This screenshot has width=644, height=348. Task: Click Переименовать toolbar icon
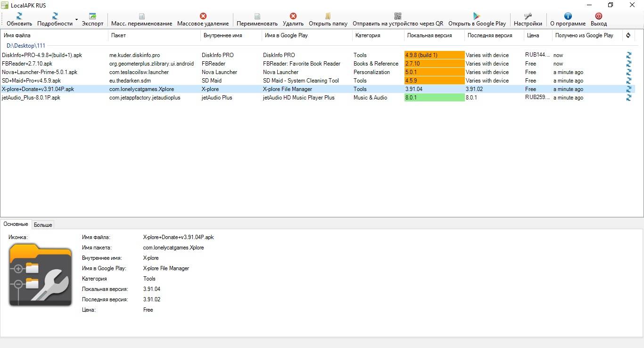click(x=257, y=16)
